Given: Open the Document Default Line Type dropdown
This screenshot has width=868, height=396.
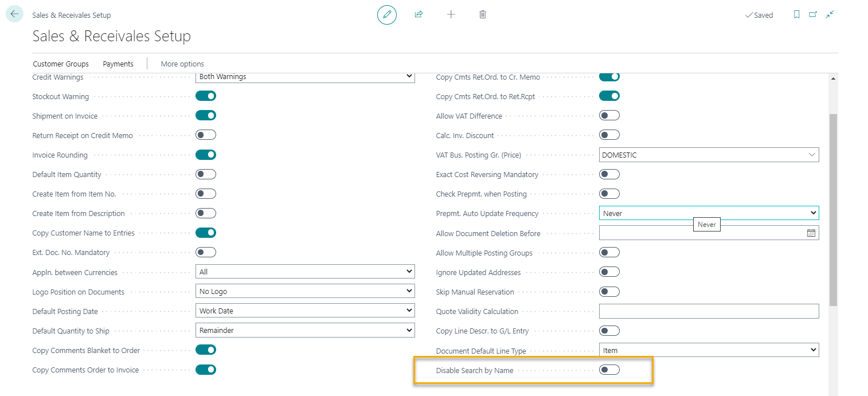Looking at the screenshot, I should coord(709,350).
